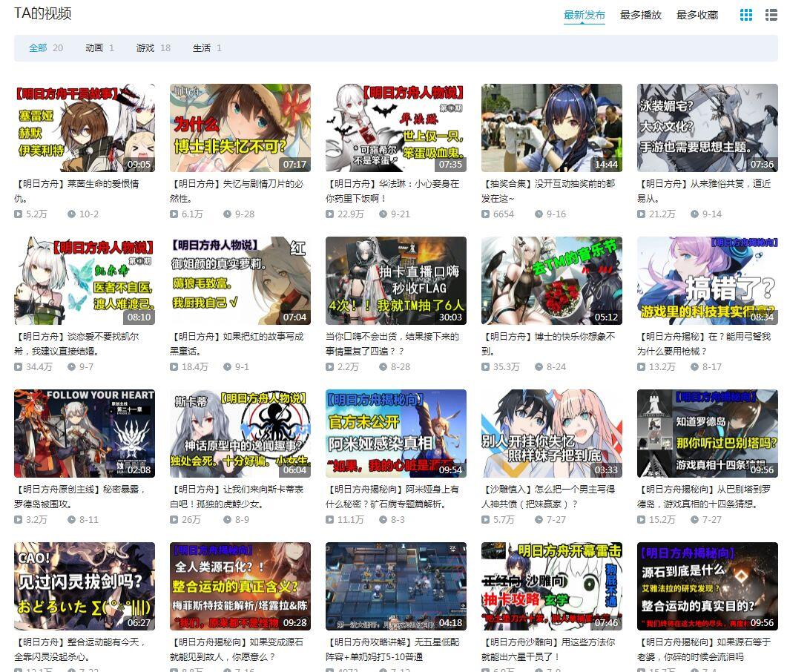Open 见过闪灵拔剑吗 thumbnail

pos(85,586)
